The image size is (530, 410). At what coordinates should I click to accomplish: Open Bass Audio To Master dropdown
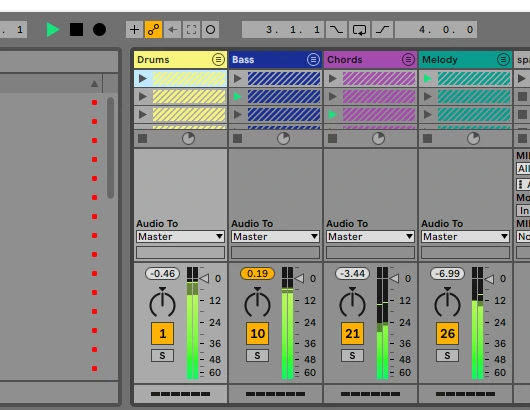coord(275,237)
